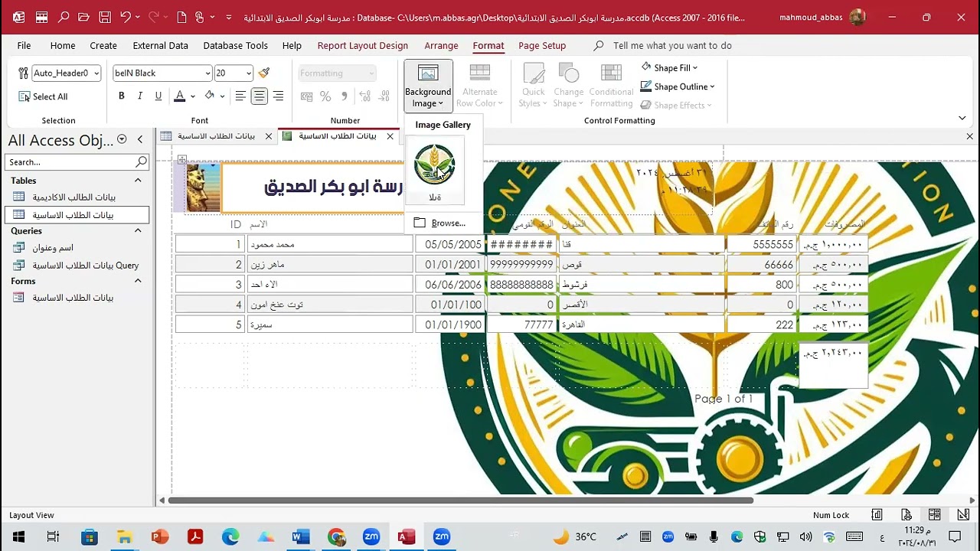The height and width of the screenshot is (551, 980).
Task: Open the All Access Objects filter dropdown
Action: click(x=122, y=139)
